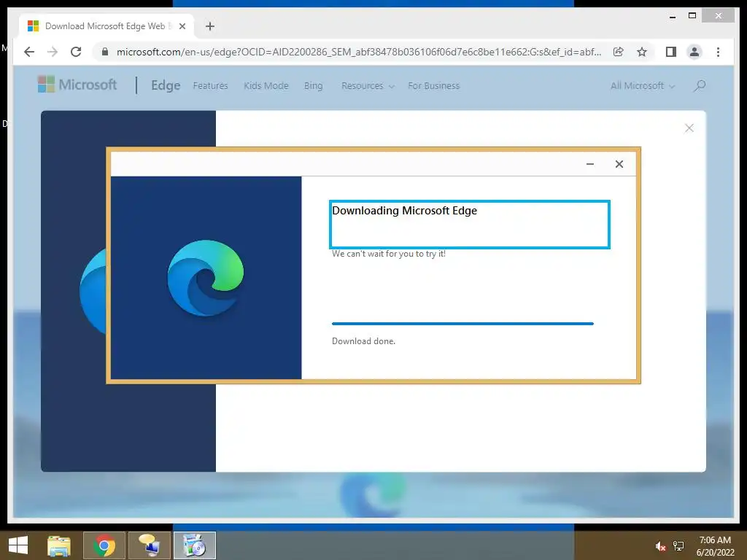Open For Business in page navigation
This screenshot has width=747, height=560.
coord(433,86)
